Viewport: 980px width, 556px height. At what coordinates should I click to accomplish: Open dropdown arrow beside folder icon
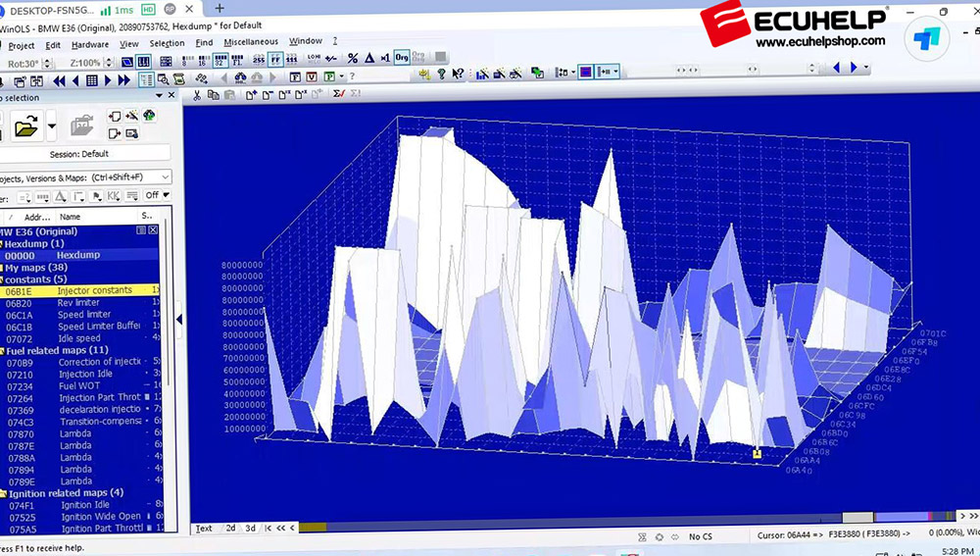pyautogui.click(x=52, y=126)
